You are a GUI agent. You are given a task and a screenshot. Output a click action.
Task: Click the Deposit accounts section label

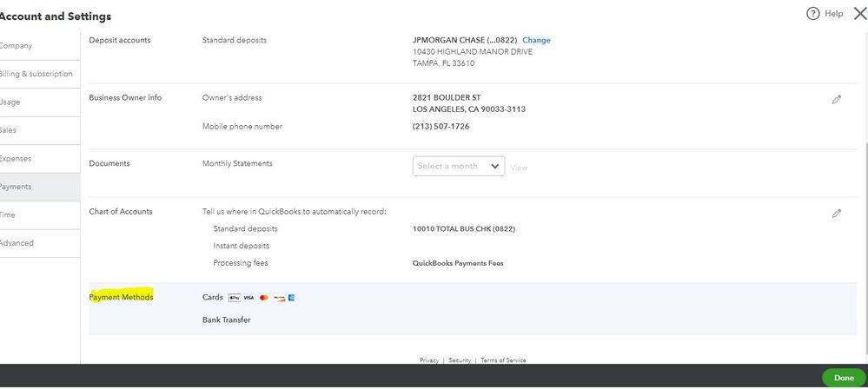click(120, 40)
